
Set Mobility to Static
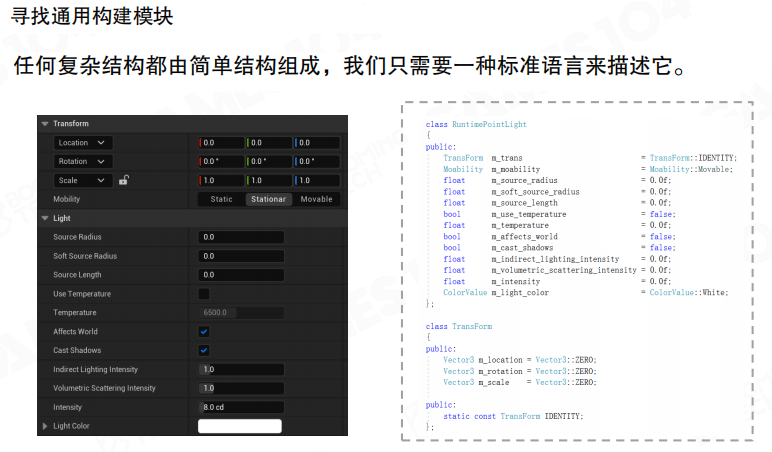coord(221,199)
